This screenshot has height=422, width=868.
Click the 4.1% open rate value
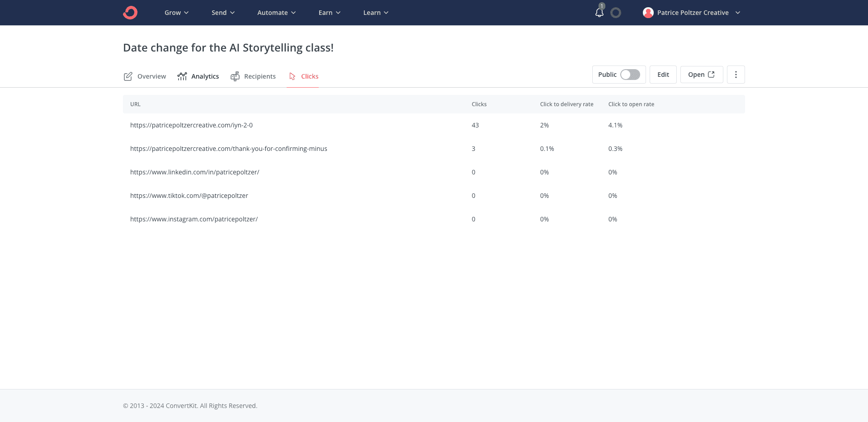tap(615, 125)
